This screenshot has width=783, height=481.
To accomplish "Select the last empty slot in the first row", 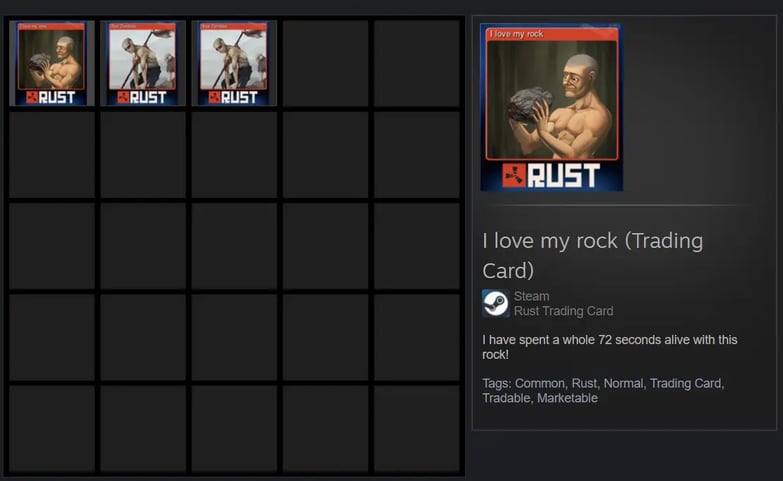I will point(417,63).
